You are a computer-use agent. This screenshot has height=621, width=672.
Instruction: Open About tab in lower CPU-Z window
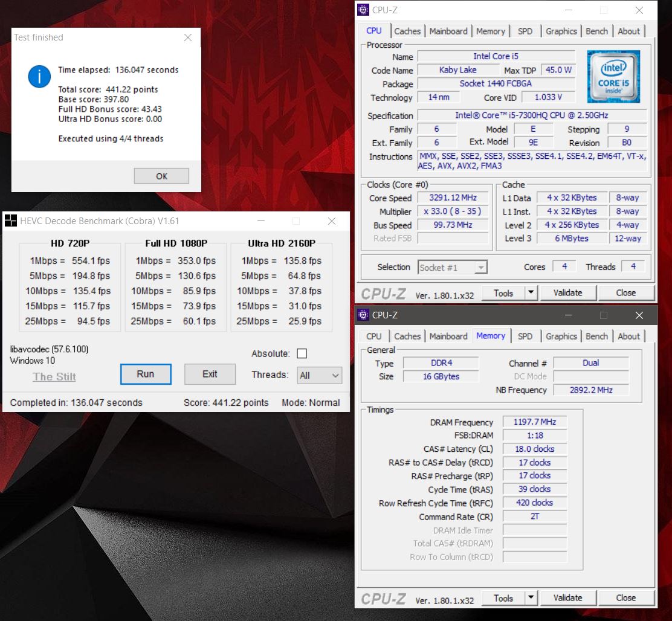click(x=628, y=336)
